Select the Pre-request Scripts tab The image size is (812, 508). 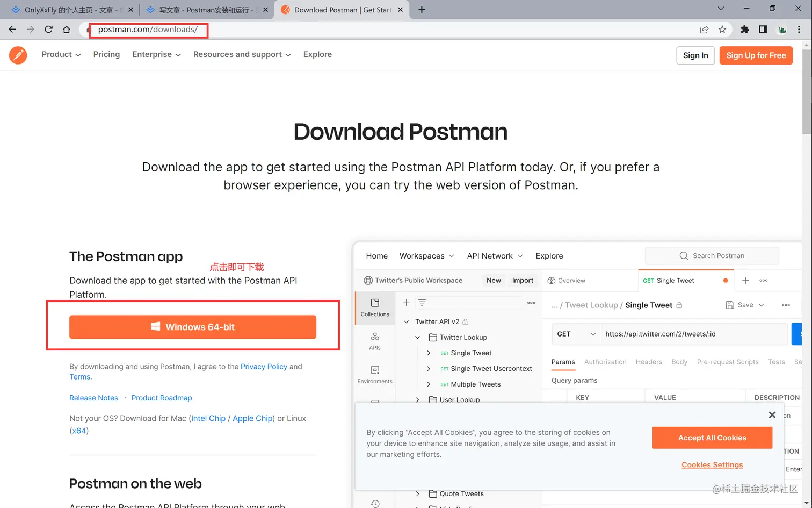[x=728, y=362]
